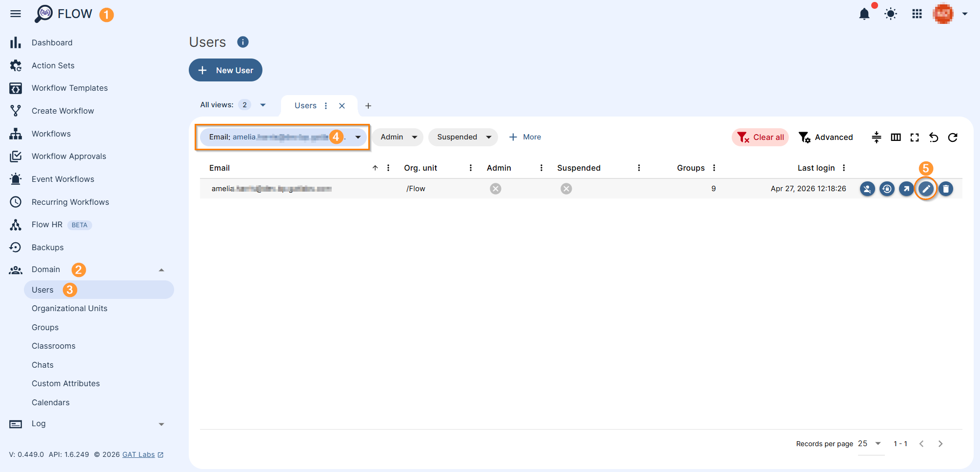Open Last login column options menu
This screenshot has height=472, width=980.
pyautogui.click(x=844, y=168)
